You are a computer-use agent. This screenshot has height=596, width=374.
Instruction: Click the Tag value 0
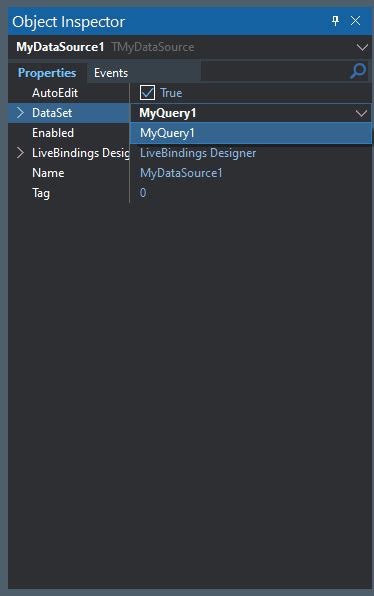(x=143, y=193)
